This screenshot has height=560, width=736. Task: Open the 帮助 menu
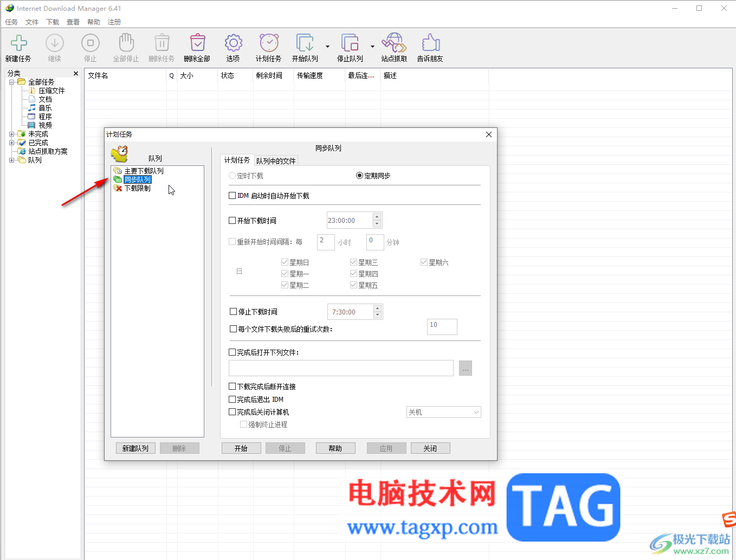point(94,22)
